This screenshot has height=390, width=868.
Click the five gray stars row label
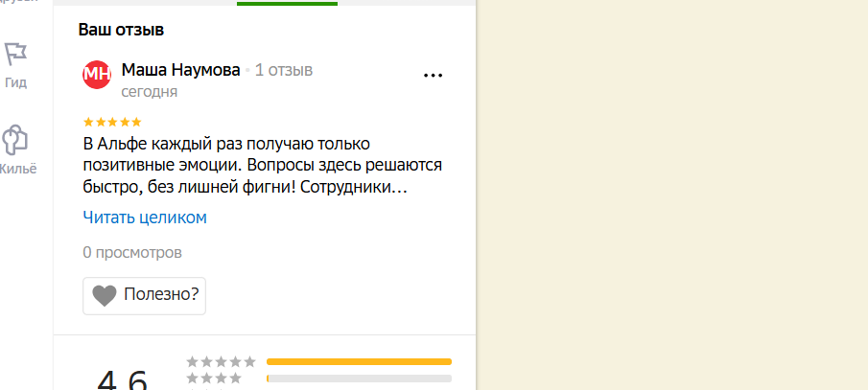point(222,362)
